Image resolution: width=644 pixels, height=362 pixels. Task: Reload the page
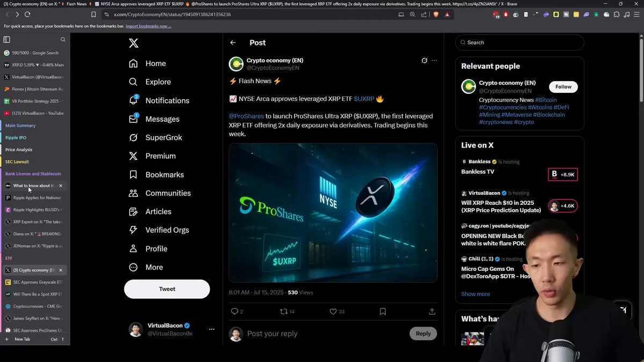(27, 14)
